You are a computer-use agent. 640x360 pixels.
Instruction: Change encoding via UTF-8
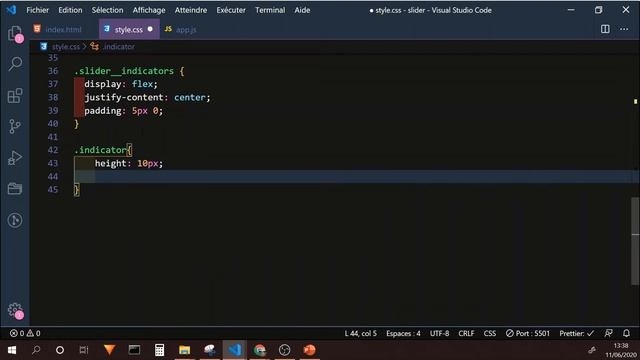[x=440, y=333]
